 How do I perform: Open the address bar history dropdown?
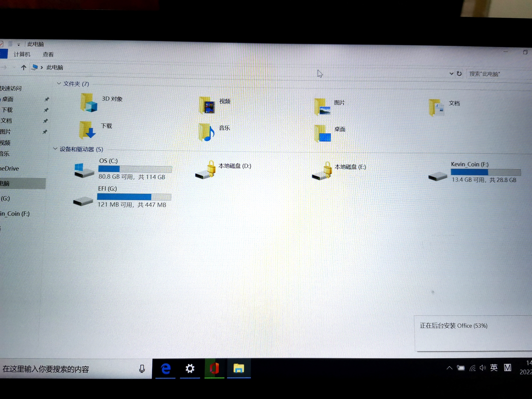coord(451,74)
